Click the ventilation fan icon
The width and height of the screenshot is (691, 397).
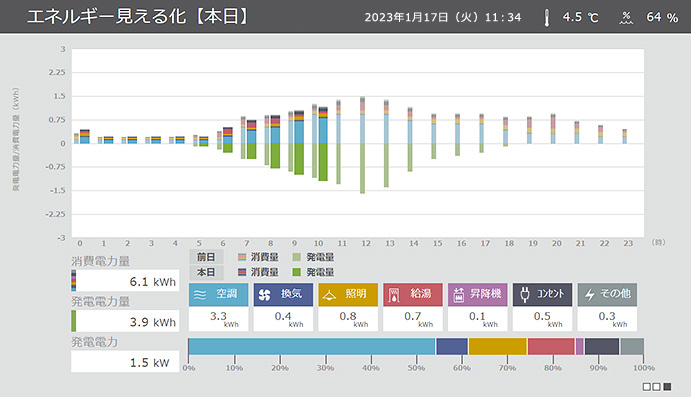(x=264, y=295)
